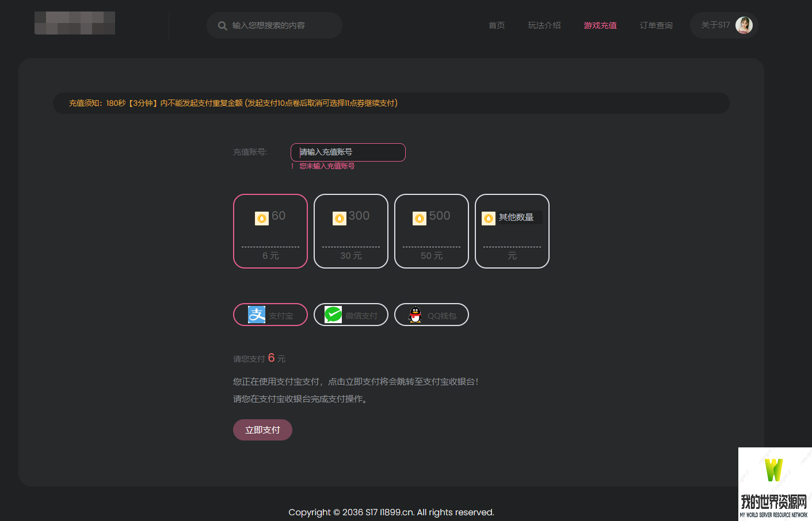Click the 其他数量 amount input

[520, 217]
